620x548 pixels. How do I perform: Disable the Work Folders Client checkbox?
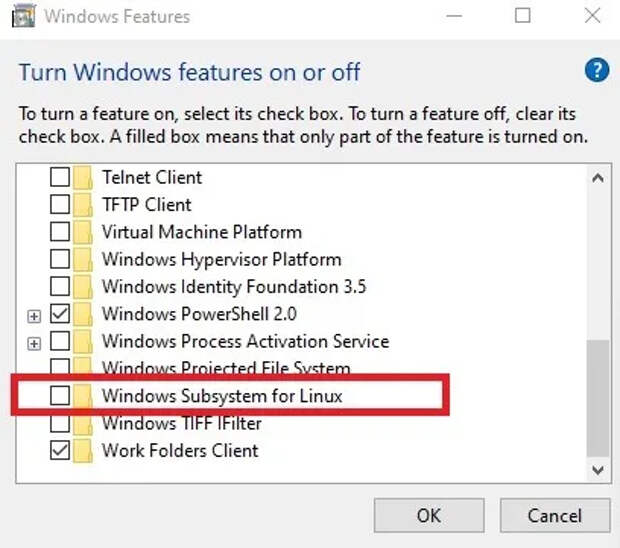(60, 450)
